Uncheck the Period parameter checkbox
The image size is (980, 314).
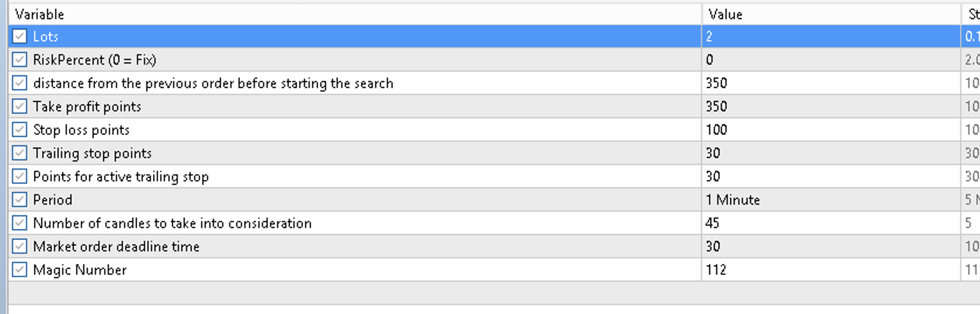[x=19, y=200]
